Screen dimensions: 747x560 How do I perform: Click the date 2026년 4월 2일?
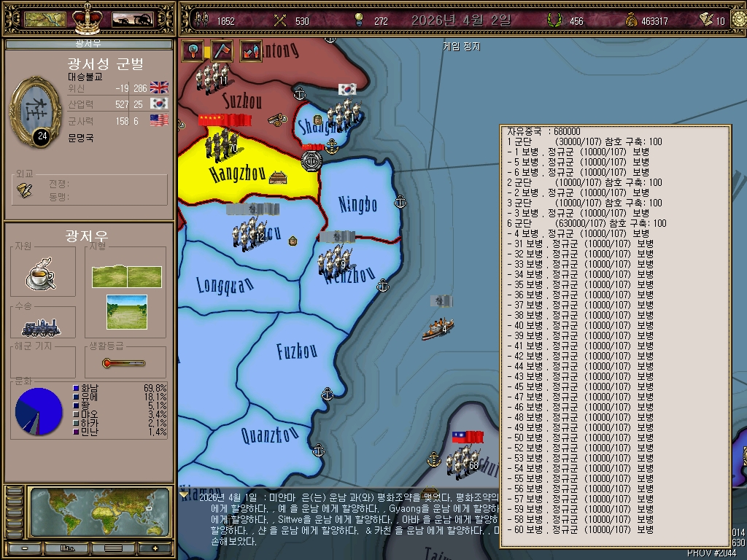tap(461, 20)
